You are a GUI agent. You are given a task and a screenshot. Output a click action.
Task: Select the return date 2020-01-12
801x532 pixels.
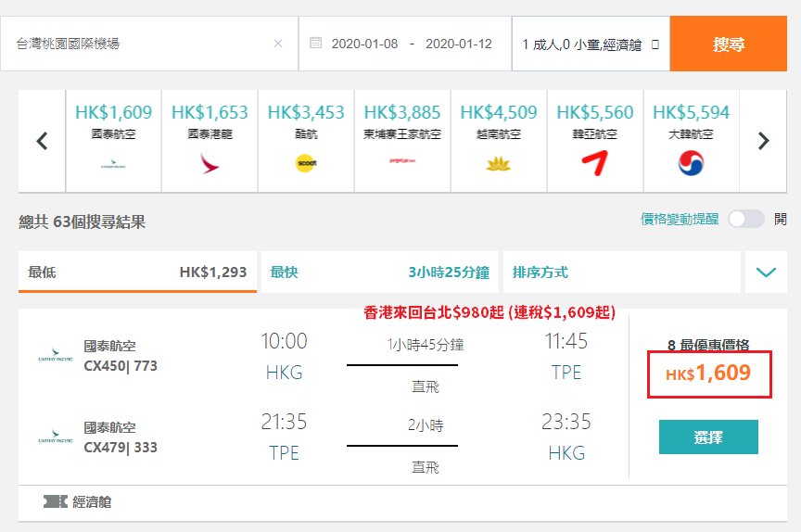[x=458, y=44]
